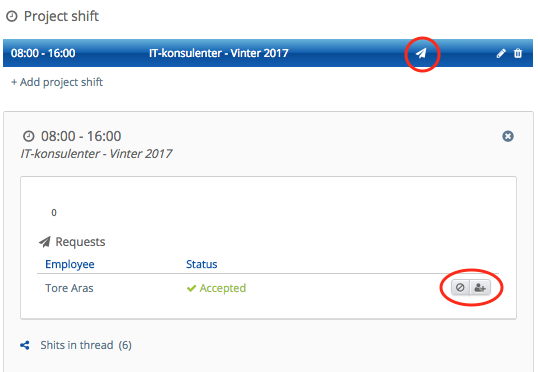The image size is (538, 372).
Task: Click the clock icon next to Project shift
Action: [x=12, y=16]
